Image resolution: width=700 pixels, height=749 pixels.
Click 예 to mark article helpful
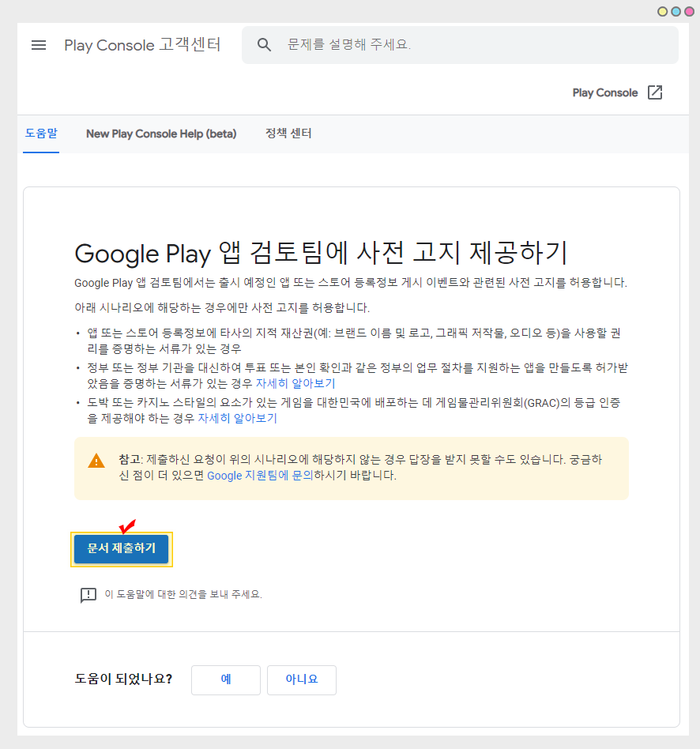[x=226, y=679]
